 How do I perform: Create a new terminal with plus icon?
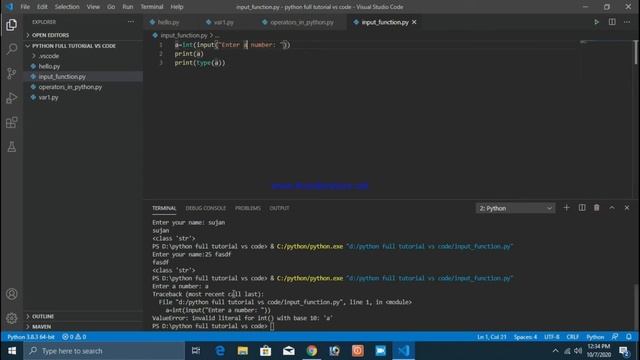(x=566, y=208)
